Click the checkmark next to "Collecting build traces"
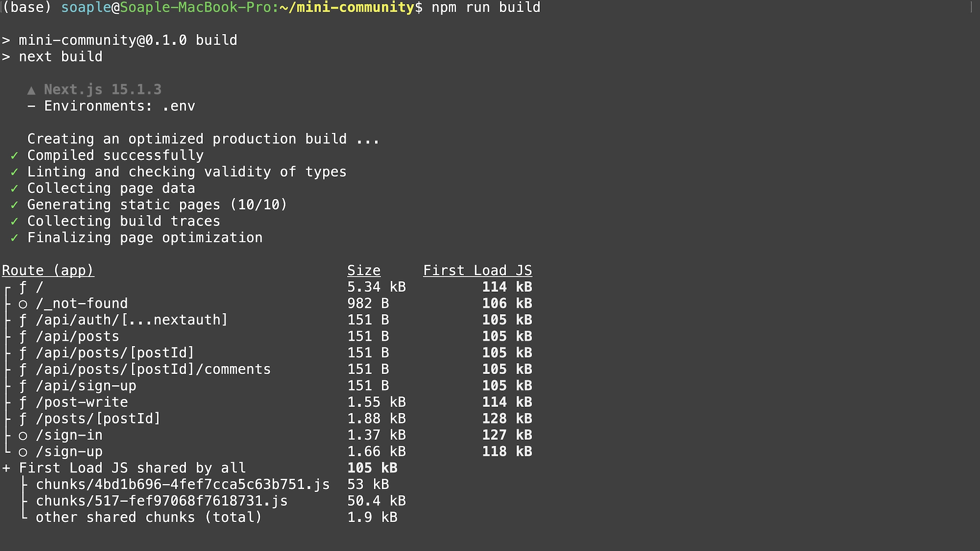 pyautogui.click(x=15, y=221)
